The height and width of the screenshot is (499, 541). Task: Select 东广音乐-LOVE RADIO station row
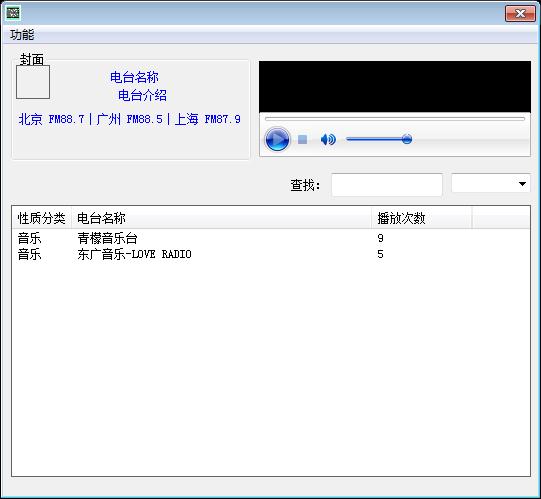coord(270,254)
